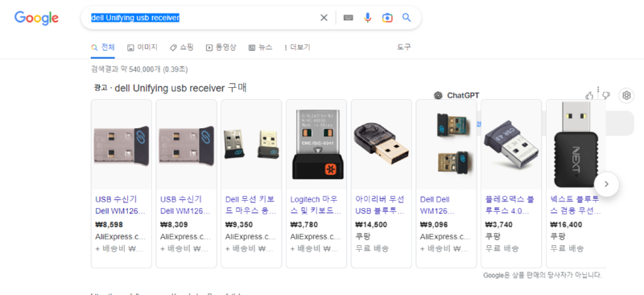Switch to the 쇼핑 tab

click(x=182, y=48)
